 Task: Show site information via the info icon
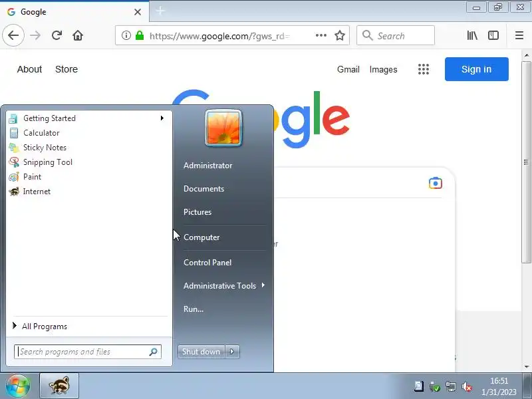coord(126,35)
